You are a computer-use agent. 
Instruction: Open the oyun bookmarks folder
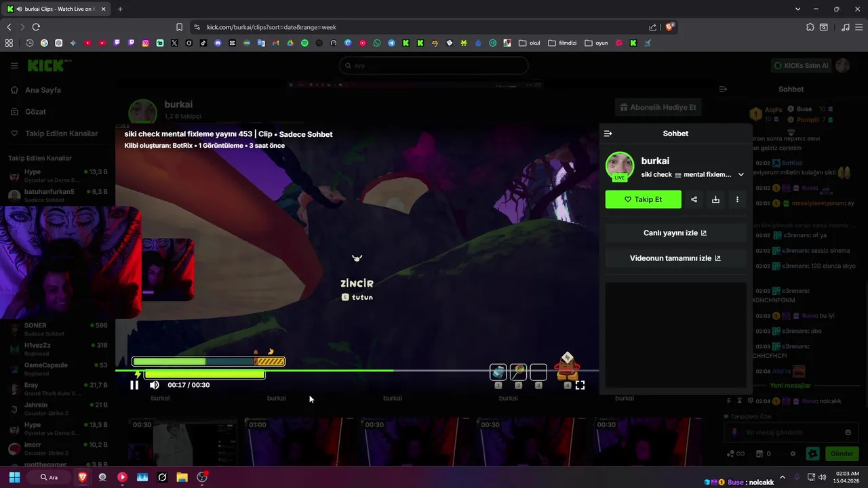[596, 43]
